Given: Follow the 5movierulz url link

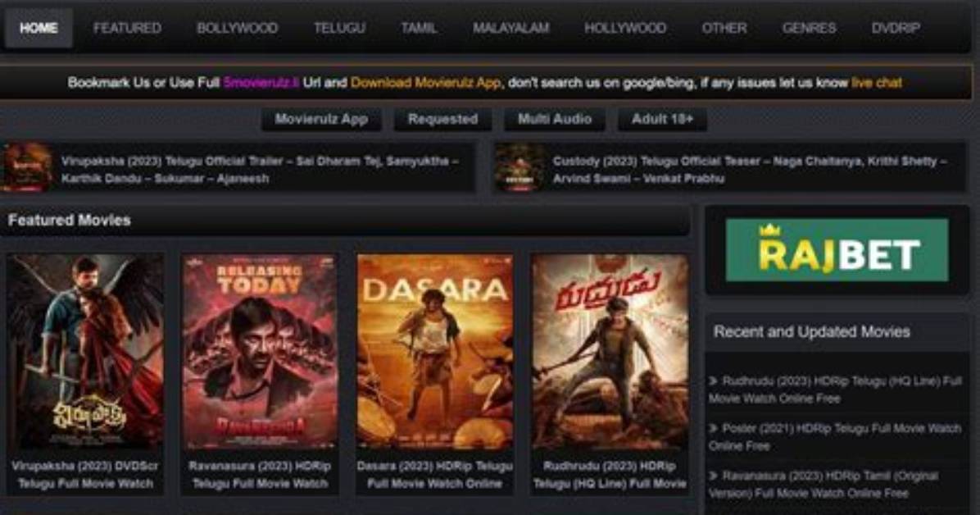Looking at the screenshot, I should tap(261, 83).
